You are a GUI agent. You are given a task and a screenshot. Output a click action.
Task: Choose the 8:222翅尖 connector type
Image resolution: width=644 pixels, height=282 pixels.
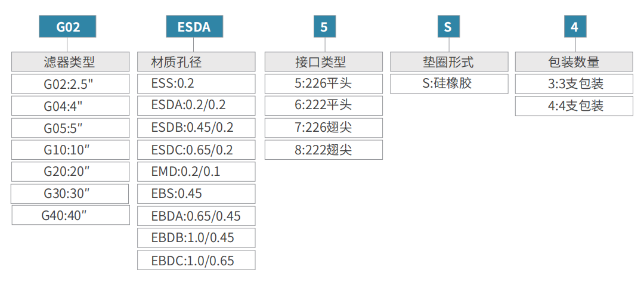tap(323, 150)
